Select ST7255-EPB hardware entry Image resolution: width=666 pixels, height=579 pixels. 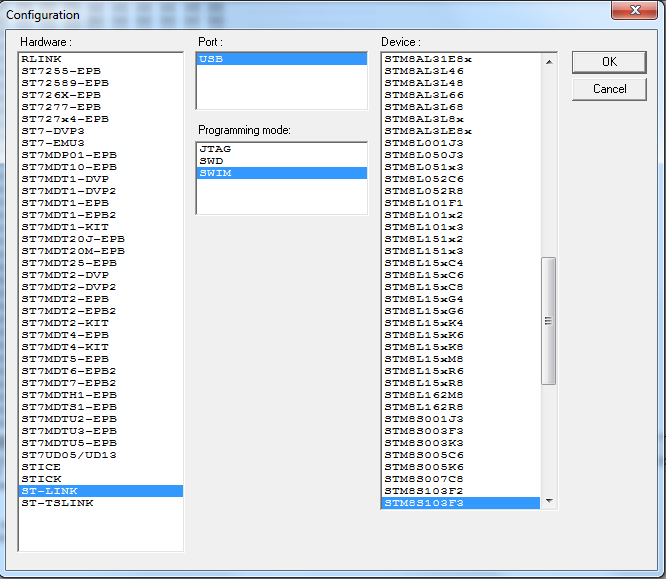101,71
